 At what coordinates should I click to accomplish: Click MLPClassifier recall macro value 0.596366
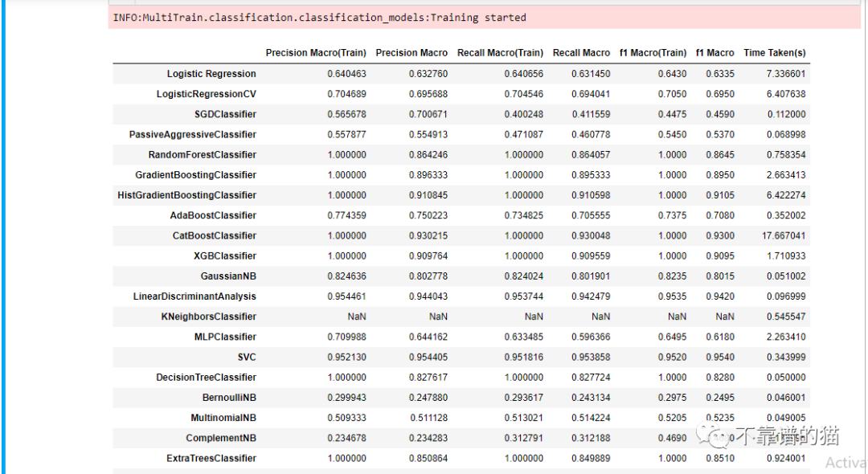pos(591,337)
